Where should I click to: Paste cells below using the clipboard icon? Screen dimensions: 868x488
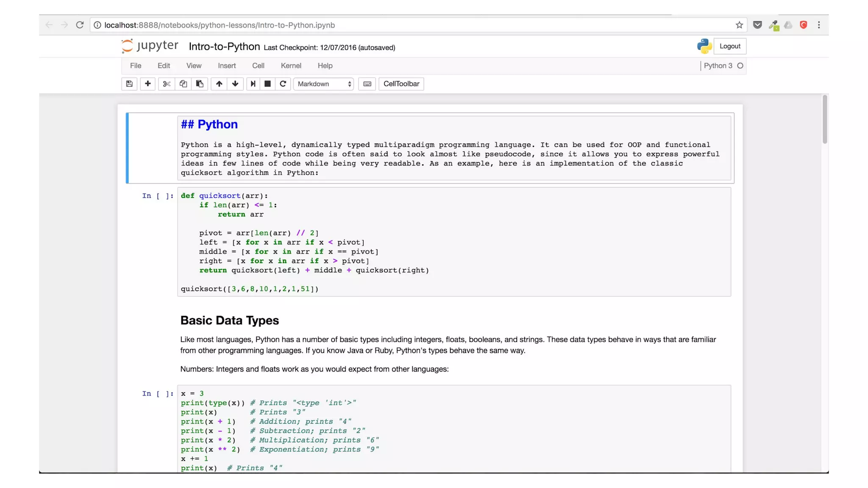tap(200, 84)
